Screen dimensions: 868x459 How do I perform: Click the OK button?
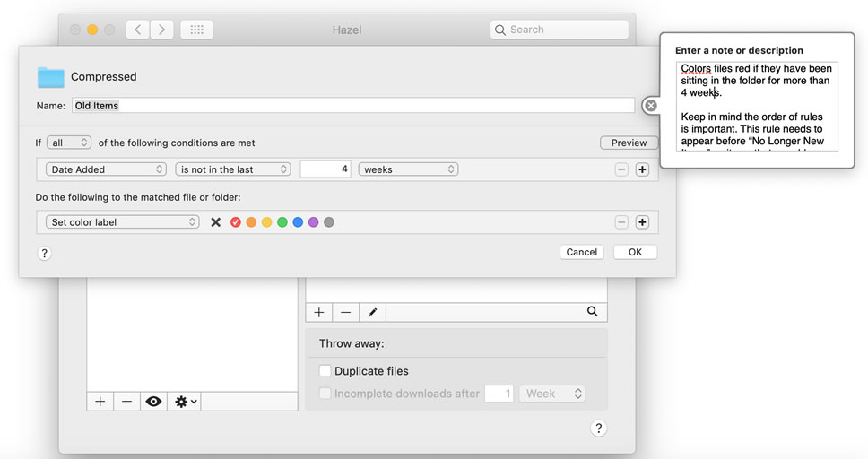tap(635, 252)
